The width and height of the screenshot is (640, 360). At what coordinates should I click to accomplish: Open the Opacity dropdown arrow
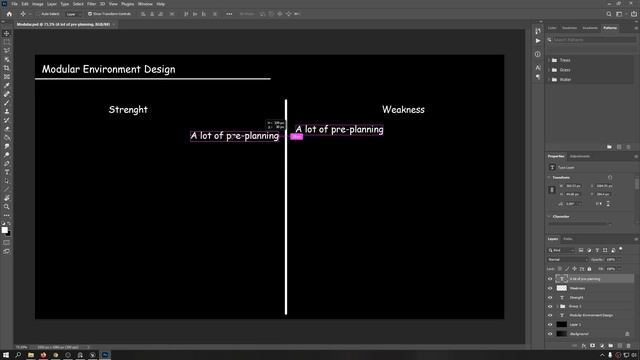[x=619, y=260]
